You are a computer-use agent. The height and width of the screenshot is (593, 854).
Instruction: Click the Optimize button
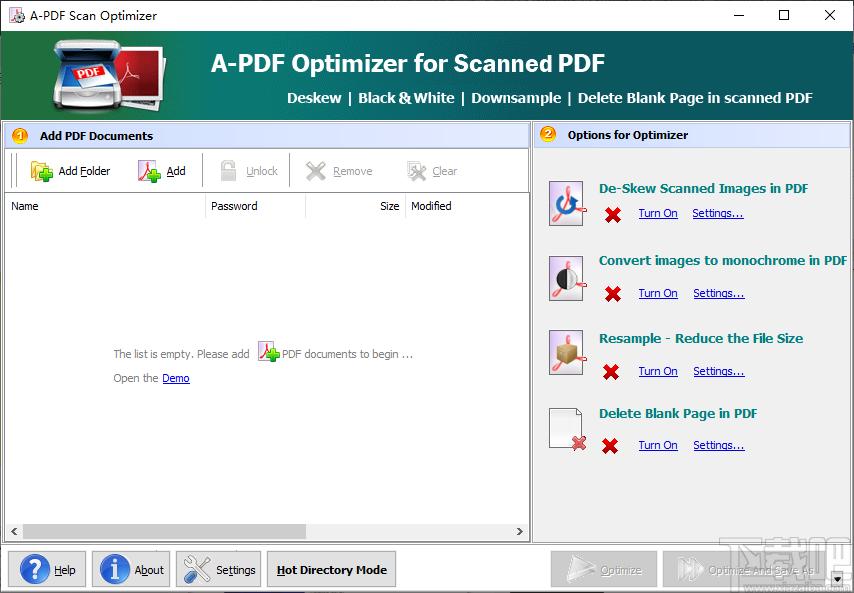[x=605, y=570]
